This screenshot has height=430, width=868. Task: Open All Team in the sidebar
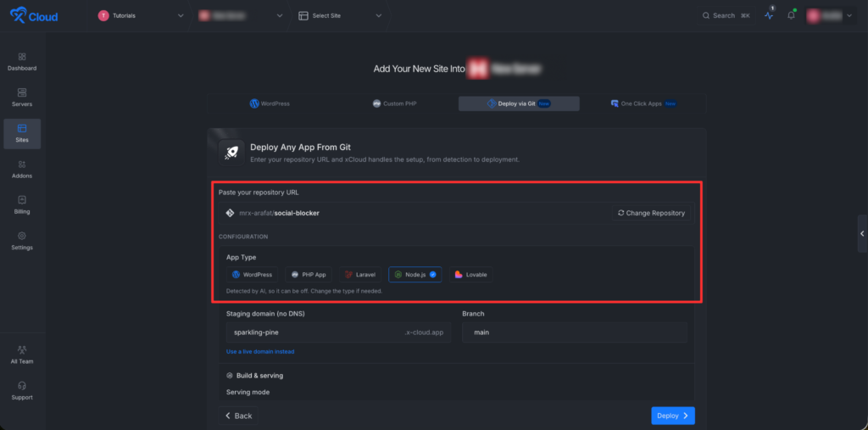22,355
